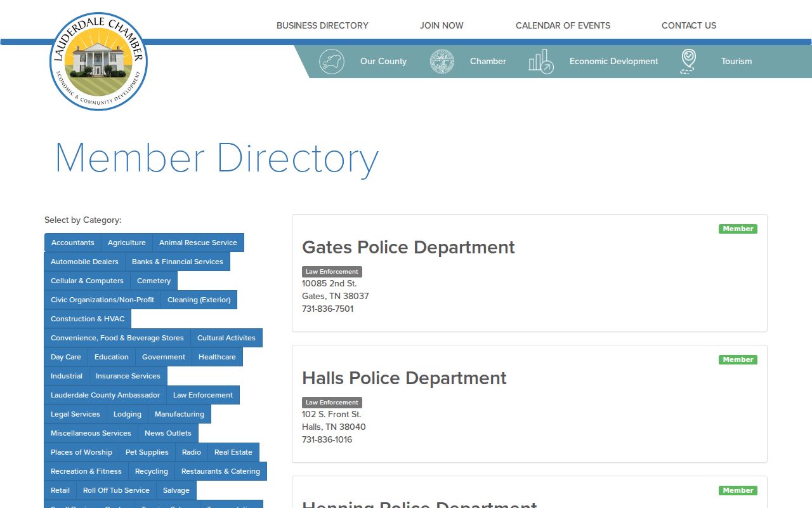Viewport: 812px width, 508px height.
Task: Select Tourism navigation link
Action: click(737, 62)
